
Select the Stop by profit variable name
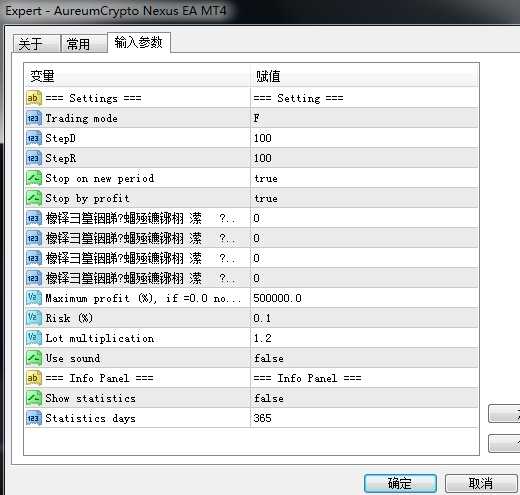click(87, 199)
